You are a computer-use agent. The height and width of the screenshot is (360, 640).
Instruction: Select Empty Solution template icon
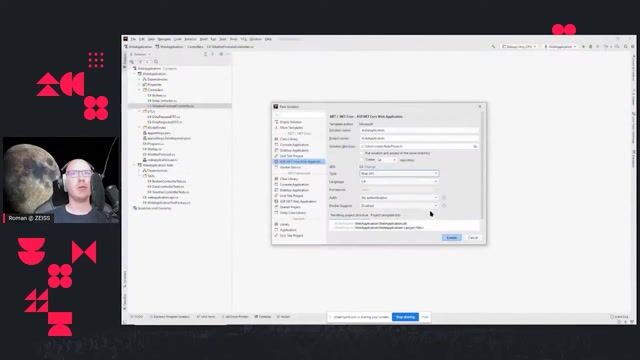coord(276,122)
